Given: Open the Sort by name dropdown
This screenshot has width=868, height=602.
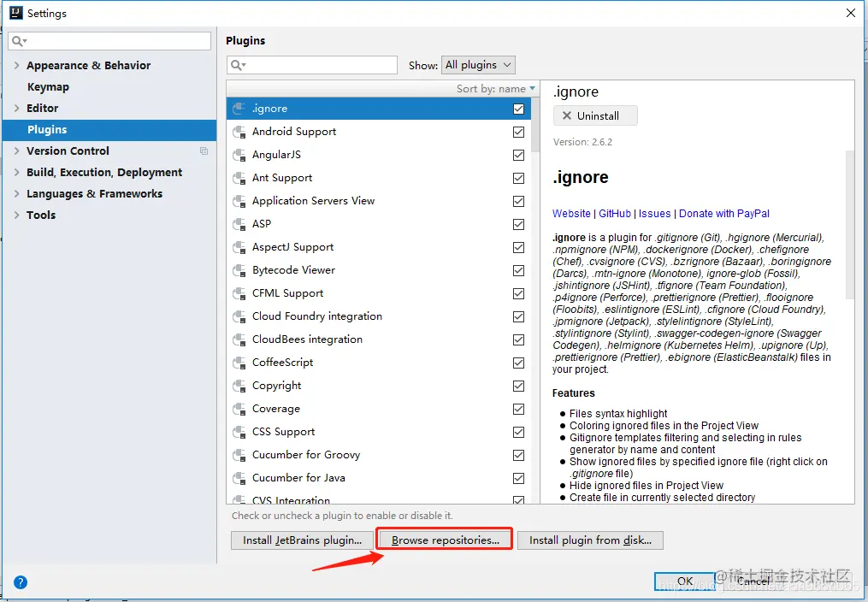Looking at the screenshot, I should (x=496, y=89).
